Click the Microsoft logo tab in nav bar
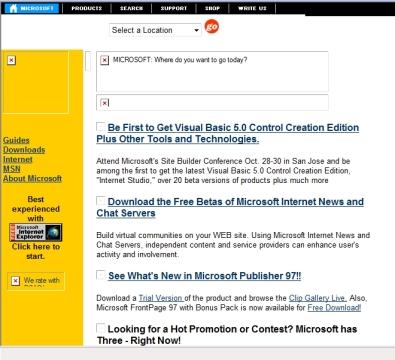The width and height of the screenshot is (395, 360). tap(32, 8)
